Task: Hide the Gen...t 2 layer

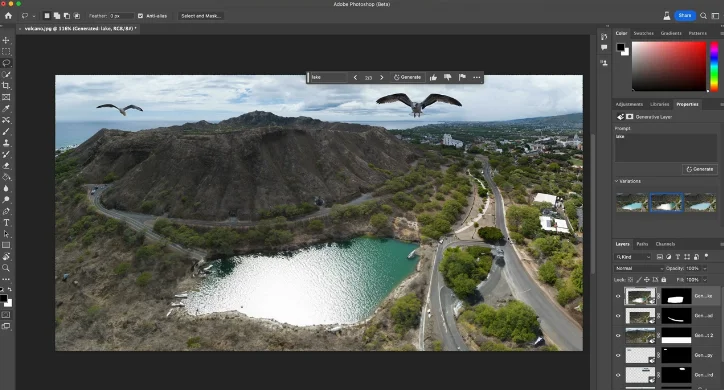Action: pyautogui.click(x=618, y=336)
